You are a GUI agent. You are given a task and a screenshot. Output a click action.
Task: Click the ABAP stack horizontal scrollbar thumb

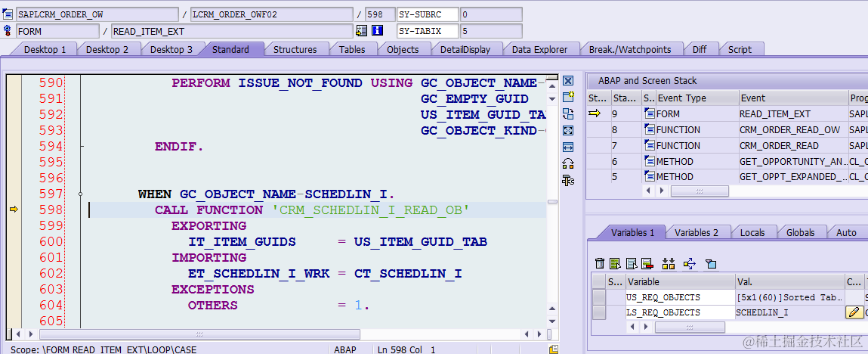click(700, 191)
